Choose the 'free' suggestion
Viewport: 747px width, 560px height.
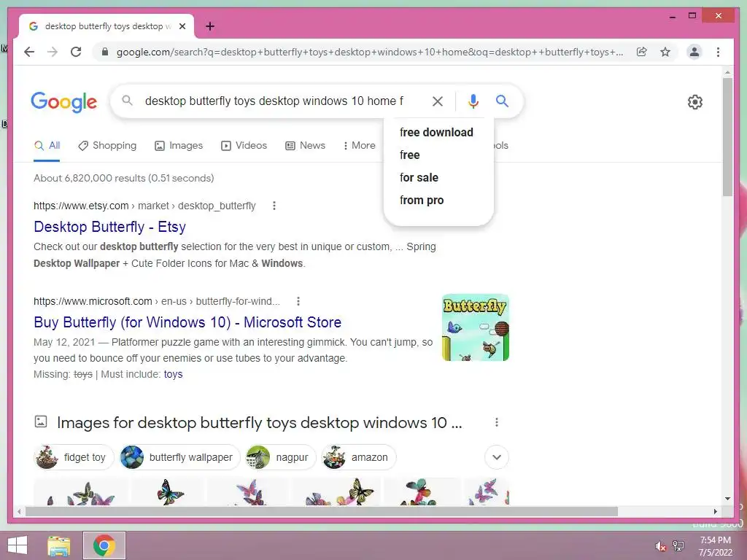[410, 155]
